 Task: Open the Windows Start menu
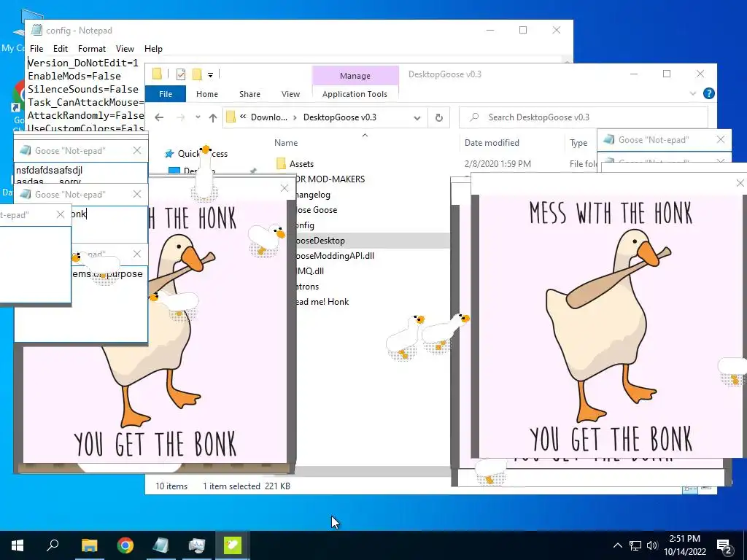pyautogui.click(x=18, y=545)
